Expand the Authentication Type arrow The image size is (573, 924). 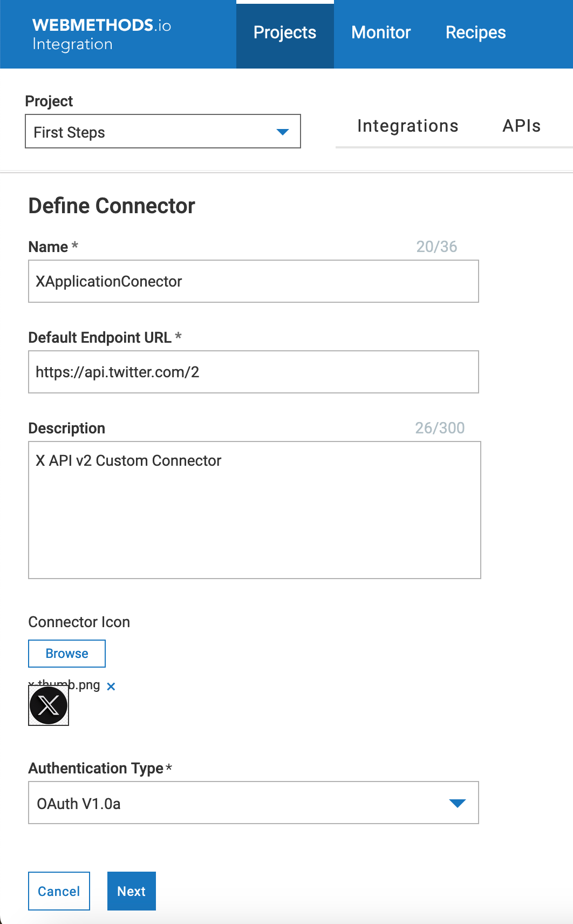457,803
